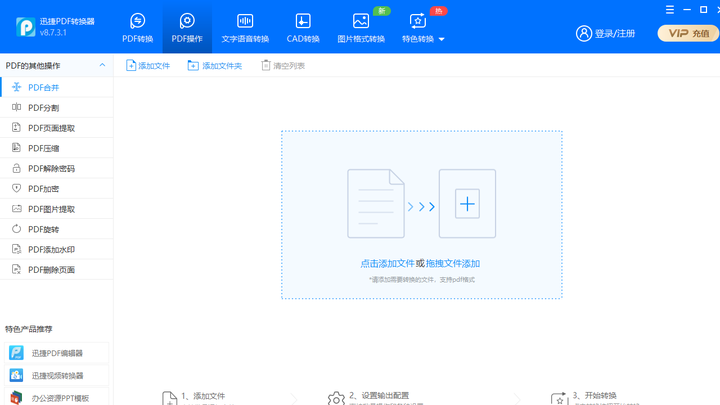Screen dimensions: 720x405
Task: Select the PDF图片提取 image icon
Action: pyautogui.click(x=17, y=208)
